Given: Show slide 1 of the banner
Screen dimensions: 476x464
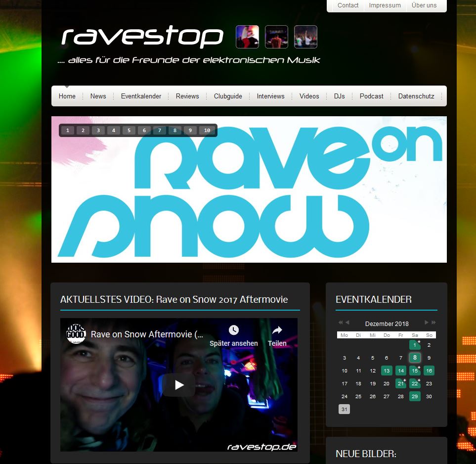Looking at the screenshot, I should [x=67, y=131].
